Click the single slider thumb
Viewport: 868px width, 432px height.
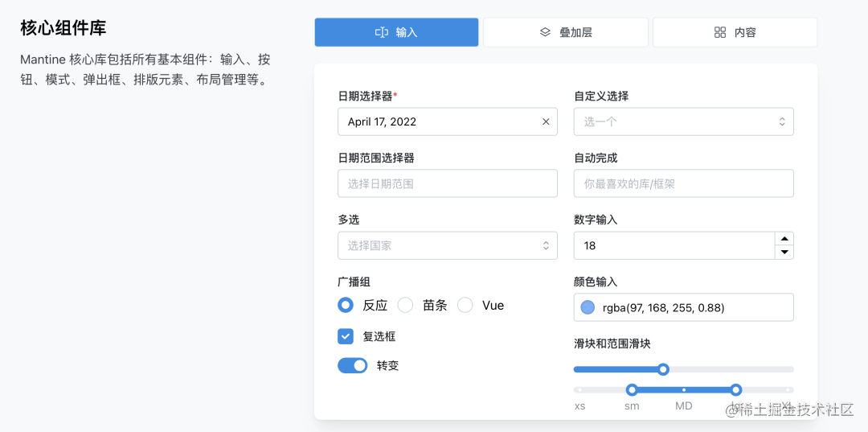662,369
